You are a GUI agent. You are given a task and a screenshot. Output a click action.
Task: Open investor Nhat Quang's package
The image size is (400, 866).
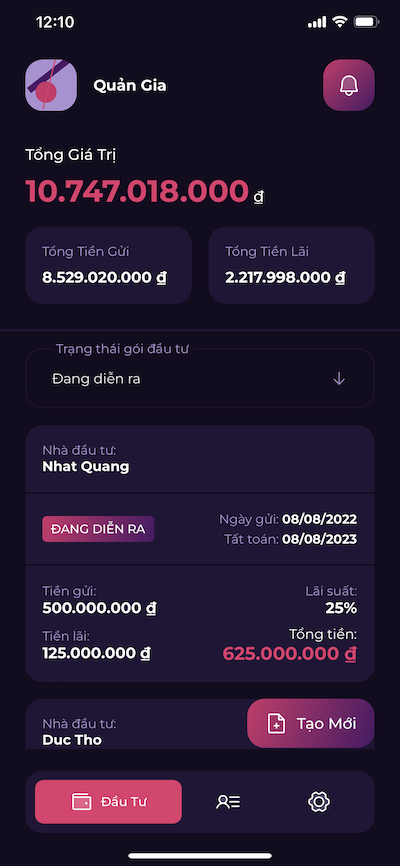coord(200,553)
